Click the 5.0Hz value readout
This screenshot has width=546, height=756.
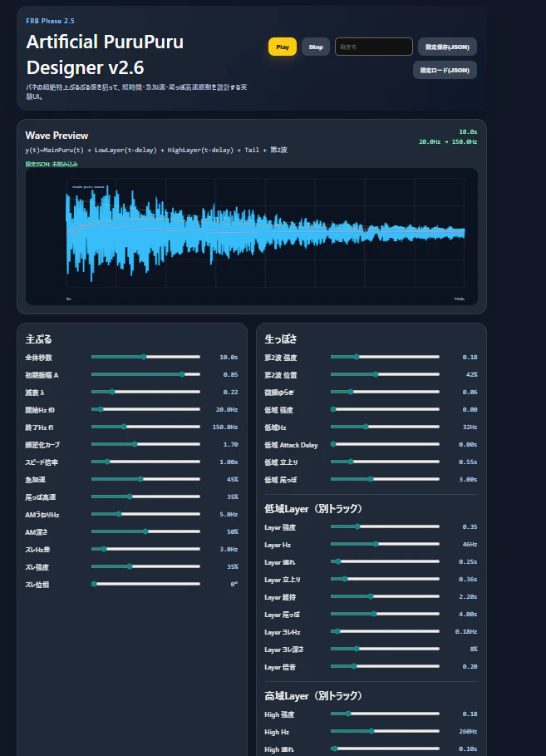pos(229,515)
